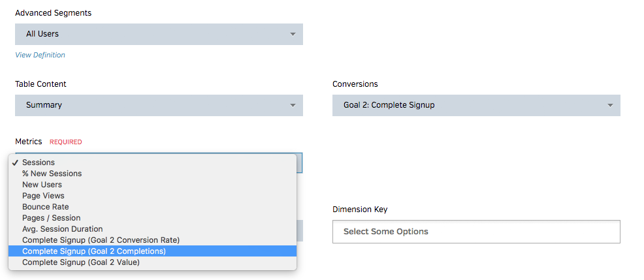Click the Dimension Key label text

pos(360,210)
